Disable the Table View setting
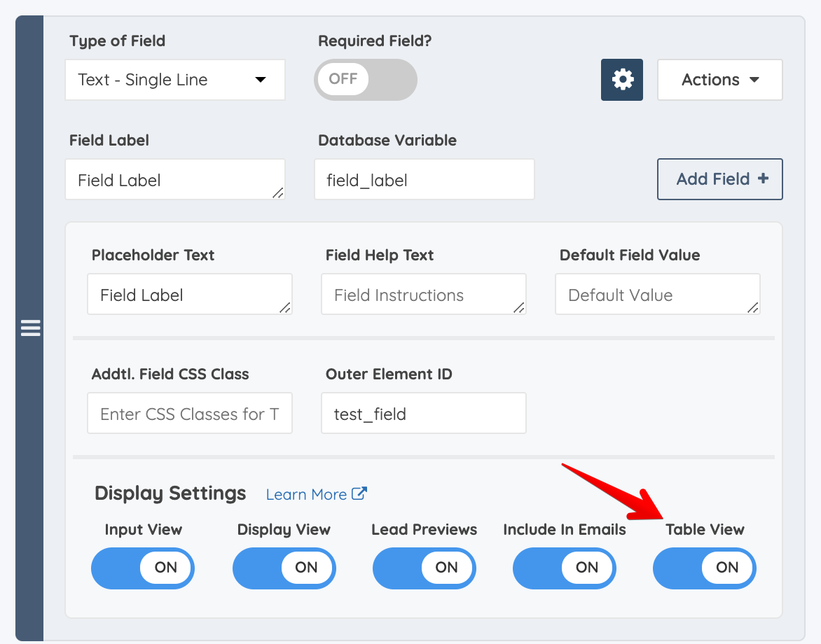The image size is (821, 644). pos(704,568)
